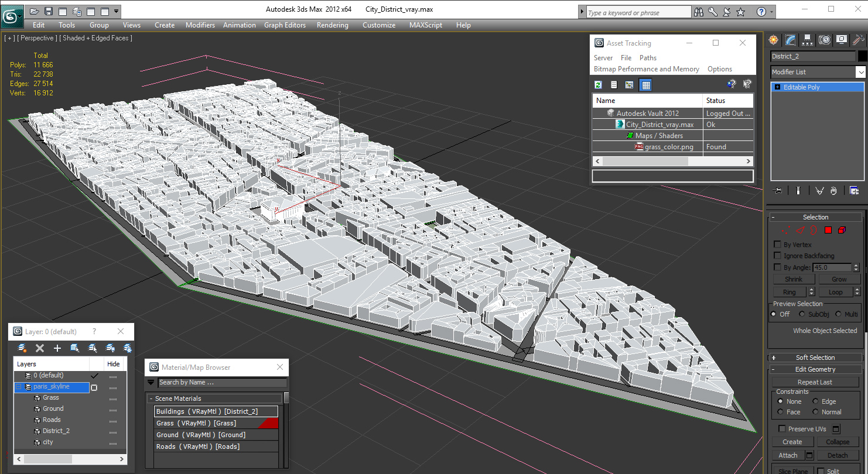The height and width of the screenshot is (474, 868).
Task: Click the object color swatch beside District_2
Action: coord(862,56)
